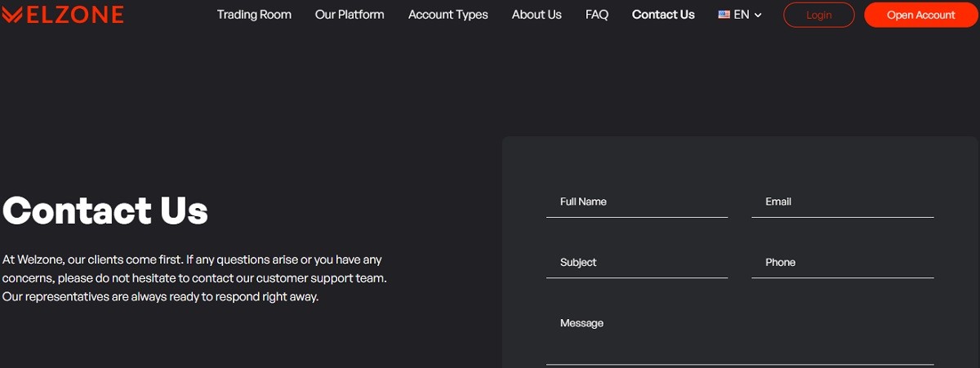Navigate to About Us
This screenshot has width=980, height=368.
[537, 15]
